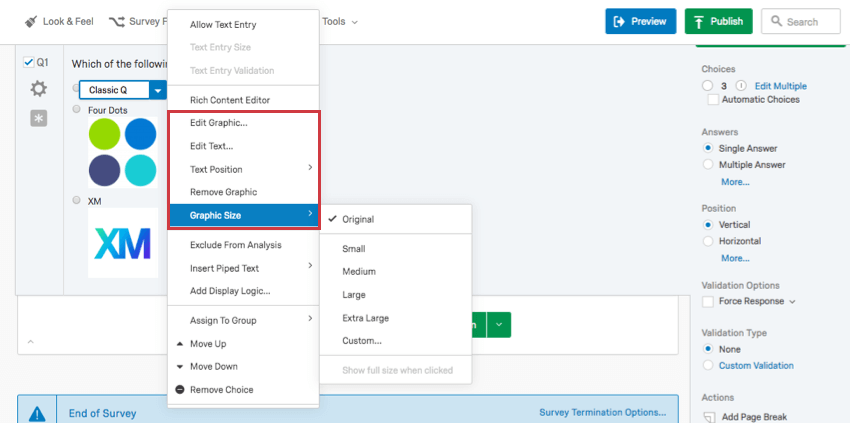
Task: Enable the Automatic Choices checkbox
Action: [713, 100]
